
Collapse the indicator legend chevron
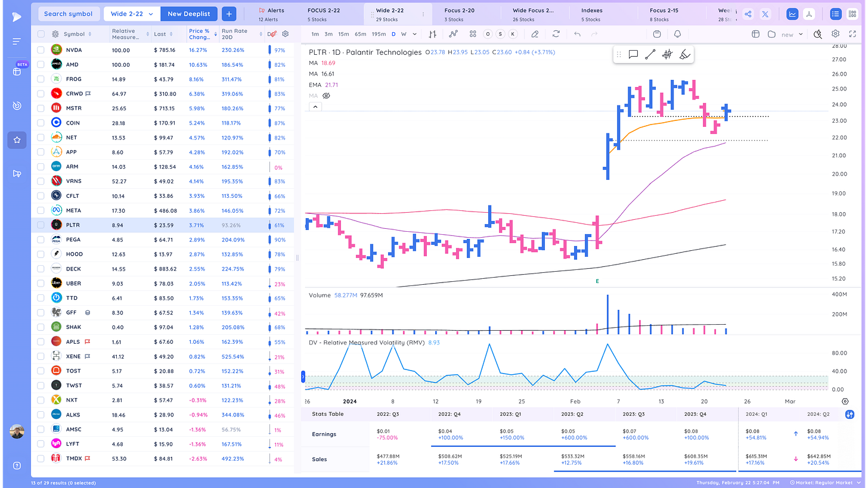(x=315, y=107)
